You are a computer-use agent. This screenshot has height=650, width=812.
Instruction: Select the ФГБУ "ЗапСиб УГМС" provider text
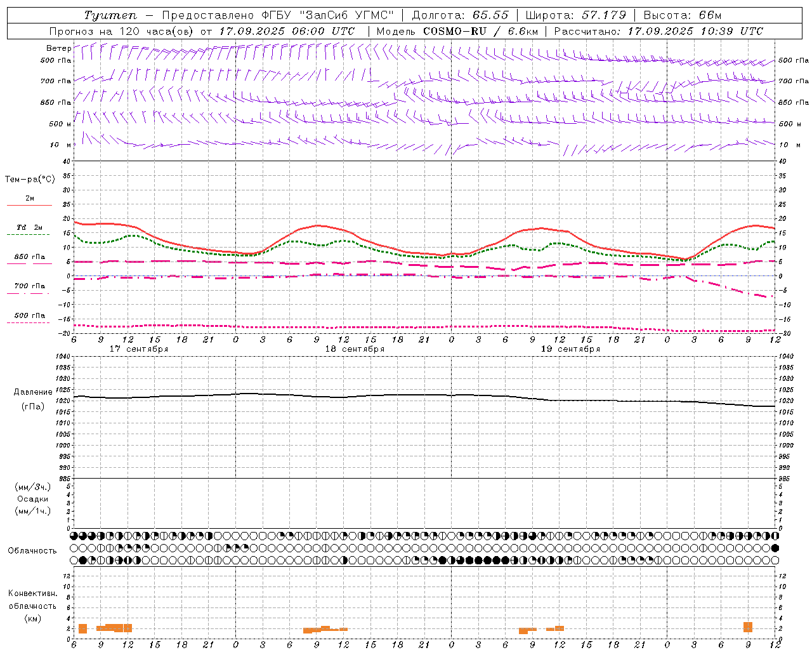328,15
